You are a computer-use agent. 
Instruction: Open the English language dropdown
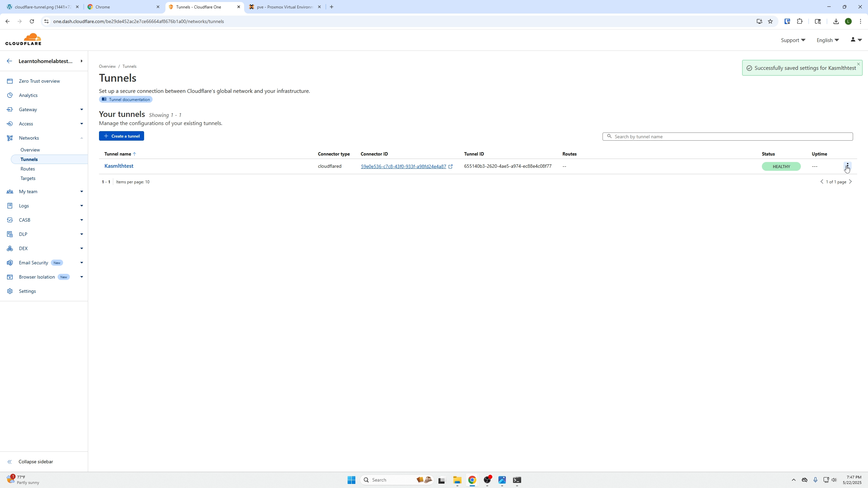826,40
